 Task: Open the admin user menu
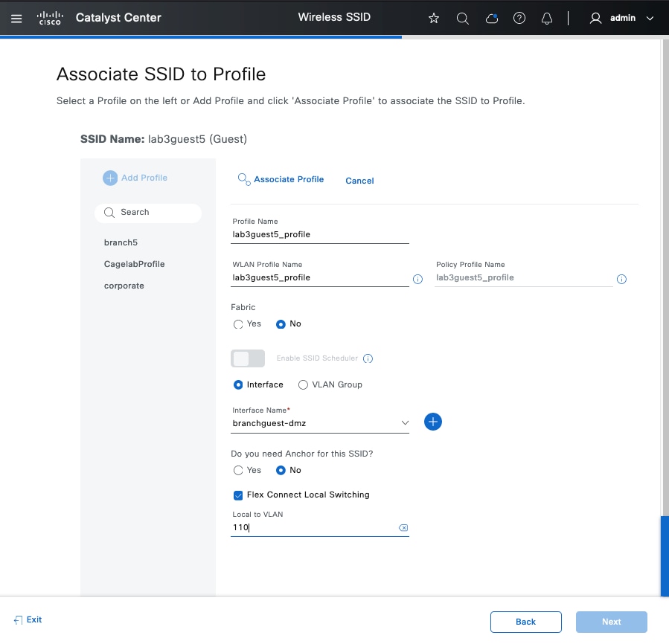[621, 19]
